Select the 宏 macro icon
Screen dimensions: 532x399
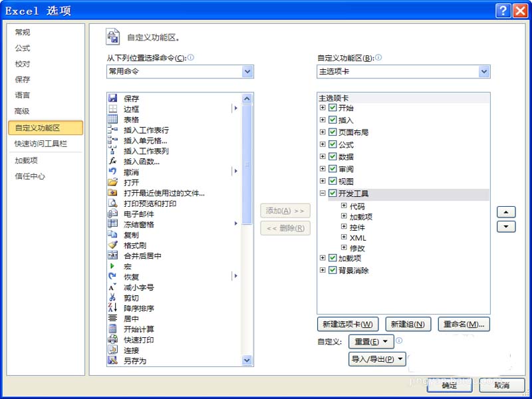tap(112, 266)
